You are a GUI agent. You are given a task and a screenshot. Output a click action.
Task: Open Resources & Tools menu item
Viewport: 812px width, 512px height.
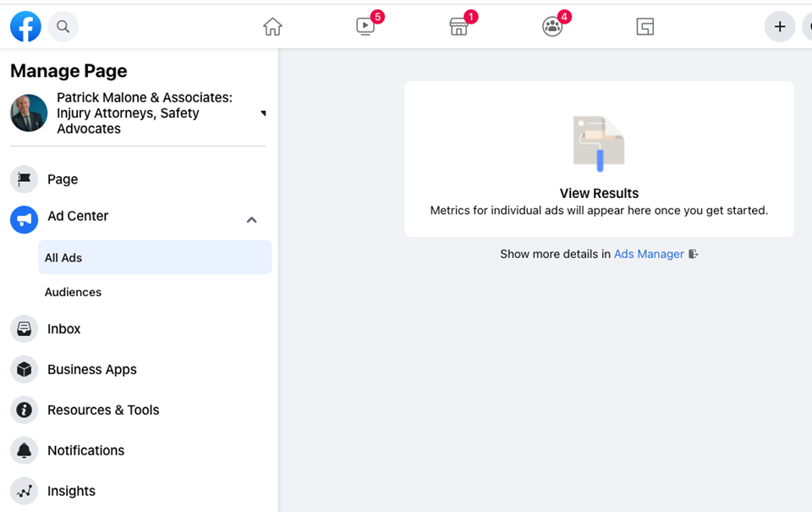(103, 410)
